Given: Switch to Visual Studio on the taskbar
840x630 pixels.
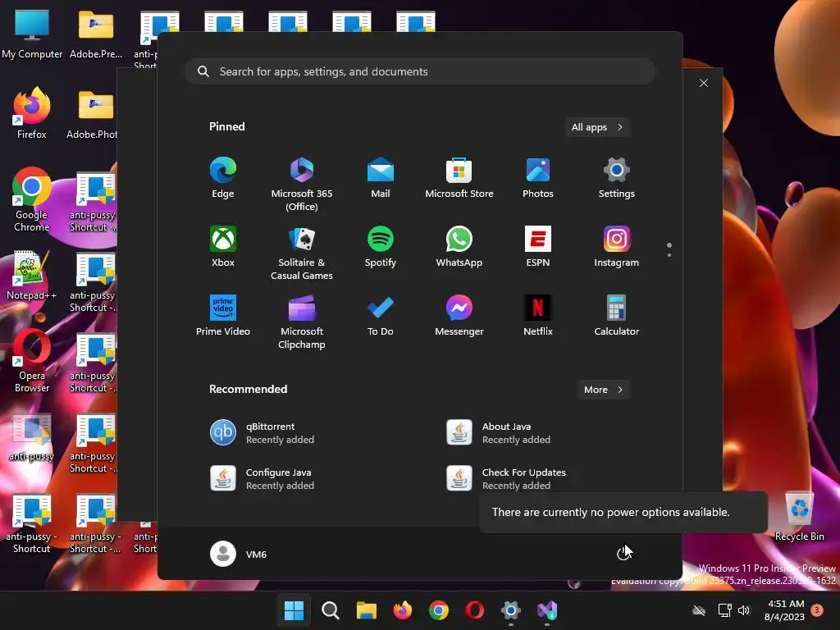Looking at the screenshot, I should coord(547,610).
